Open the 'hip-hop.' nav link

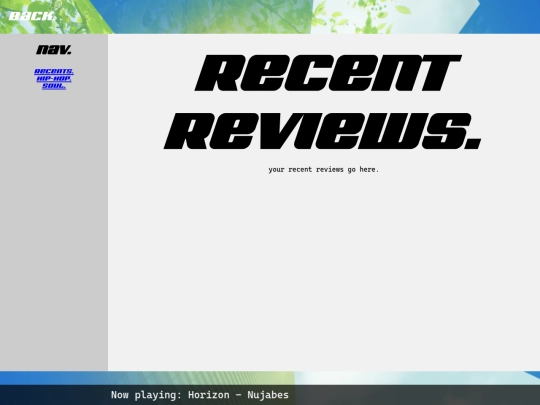[54, 79]
